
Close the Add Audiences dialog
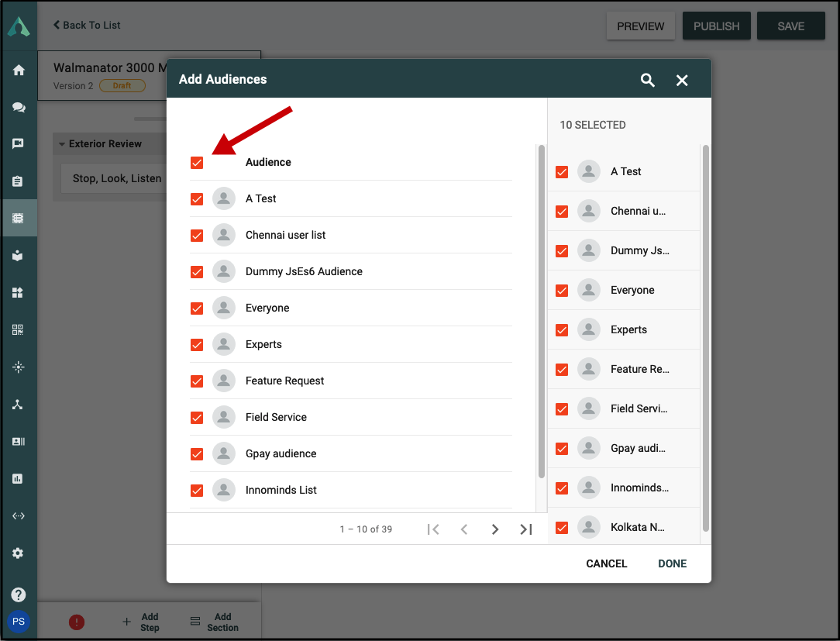[682, 81]
